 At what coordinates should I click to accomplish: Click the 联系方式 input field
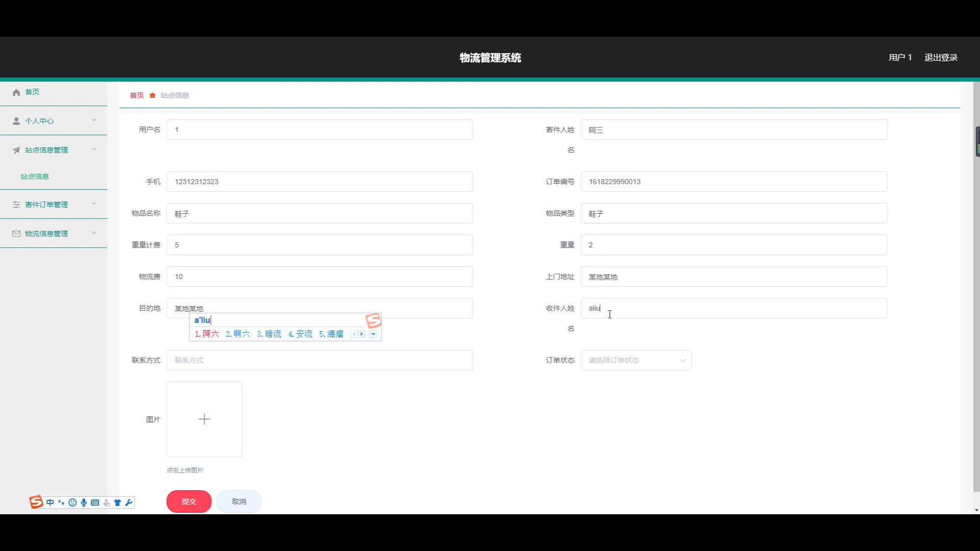pos(320,360)
